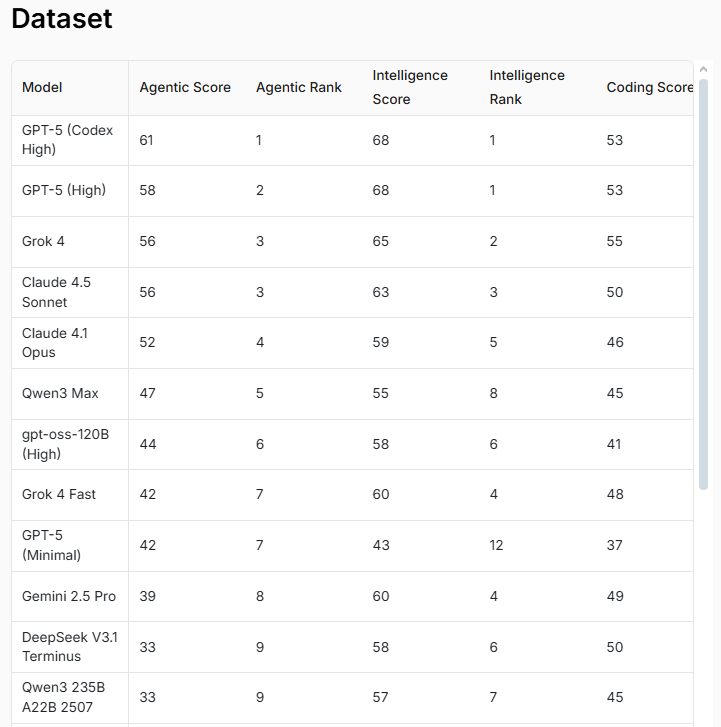721x727 pixels.
Task: Select the Intelligence Score column header
Action: coord(410,88)
